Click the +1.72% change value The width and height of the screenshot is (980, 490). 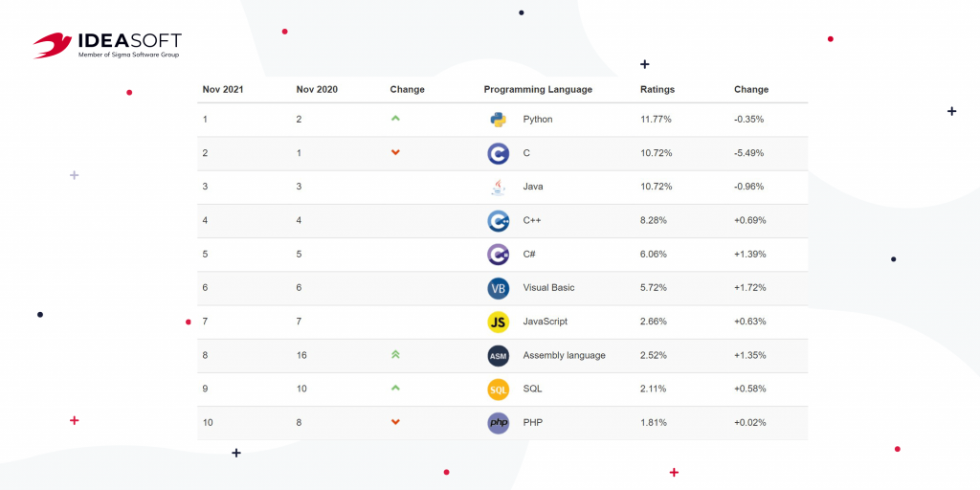point(749,288)
